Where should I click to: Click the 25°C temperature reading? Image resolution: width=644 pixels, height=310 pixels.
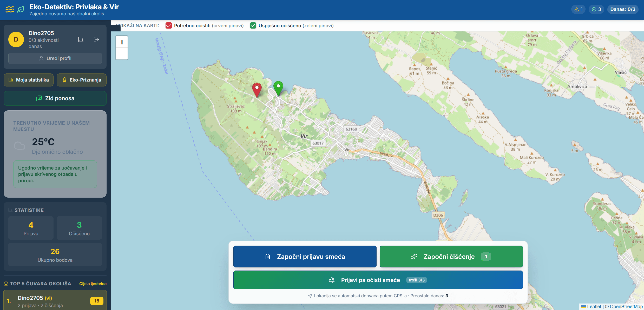click(43, 142)
